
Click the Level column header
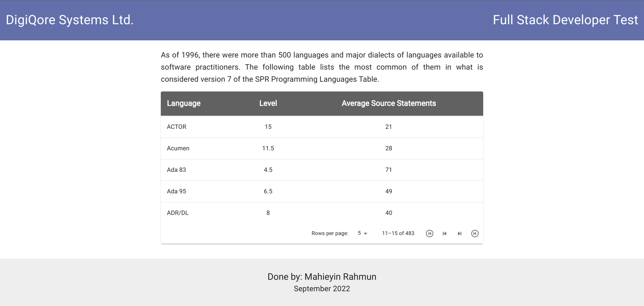pyautogui.click(x=268, y=103)
